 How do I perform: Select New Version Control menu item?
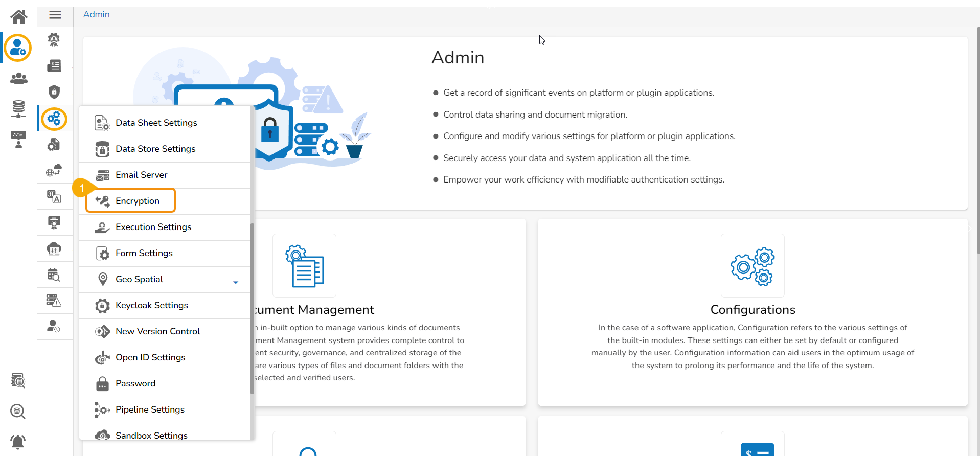click(x=165, y=331)
